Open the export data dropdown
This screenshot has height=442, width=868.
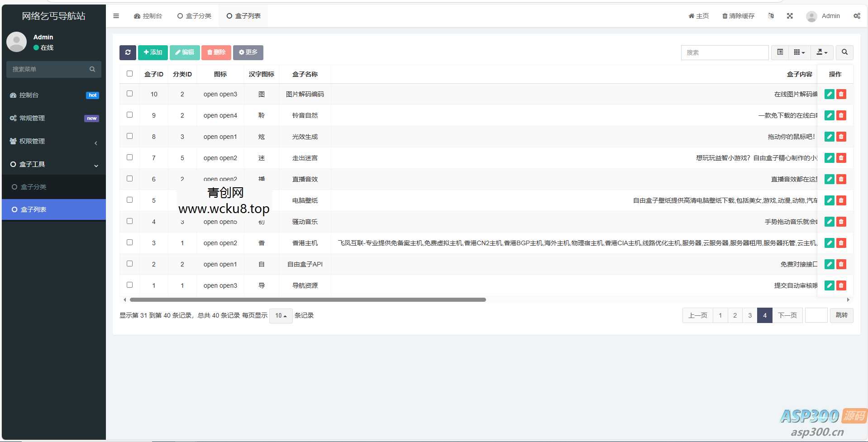pos(822,52)
